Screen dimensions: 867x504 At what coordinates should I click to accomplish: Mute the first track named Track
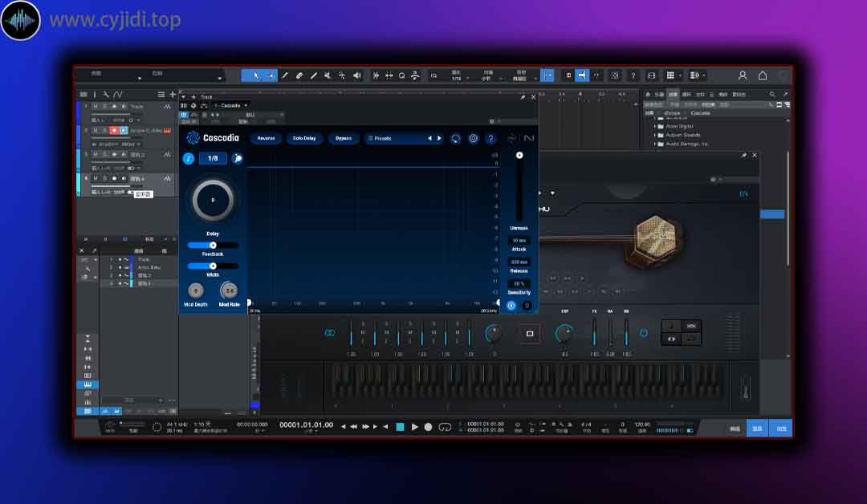(x=95, y=106)
